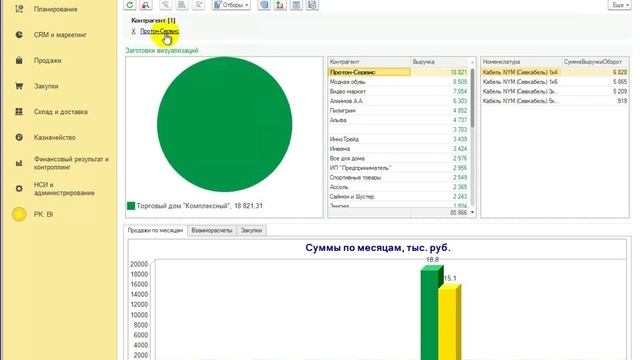This screenshot has width=640, height=360.
Task: Switch to Продажи по месяцам tab
Action: (155, 230)
